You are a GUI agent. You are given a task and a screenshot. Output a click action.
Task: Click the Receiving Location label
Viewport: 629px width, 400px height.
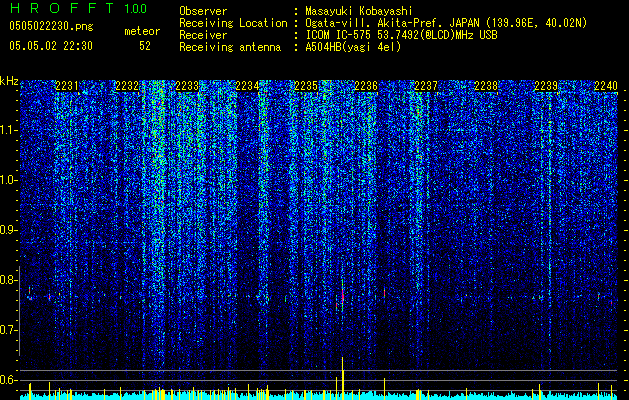click(x=233, y=23)
